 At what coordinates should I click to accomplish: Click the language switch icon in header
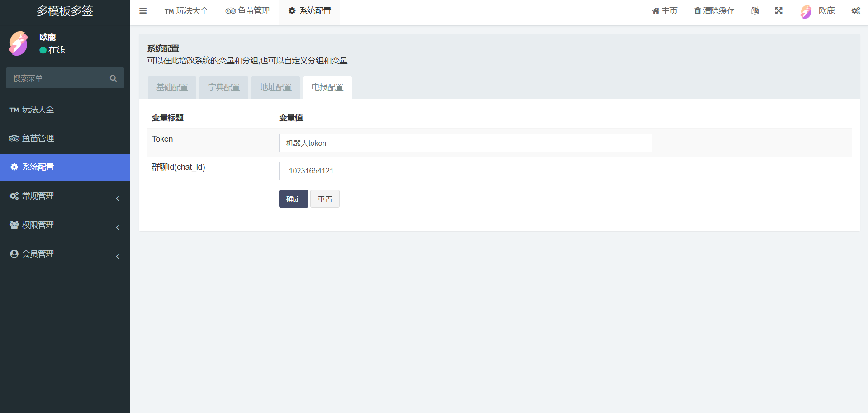tap(754, 11)
